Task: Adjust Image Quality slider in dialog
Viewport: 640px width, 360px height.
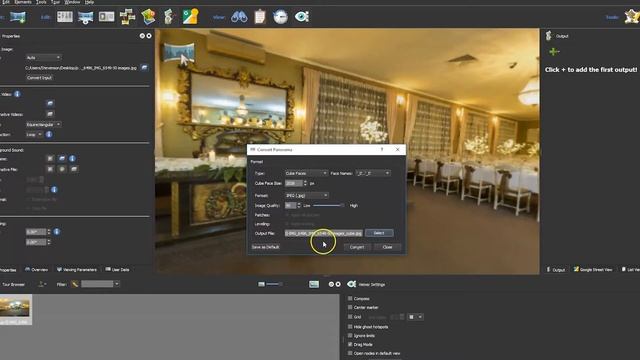Action: [x=328, y=205]
